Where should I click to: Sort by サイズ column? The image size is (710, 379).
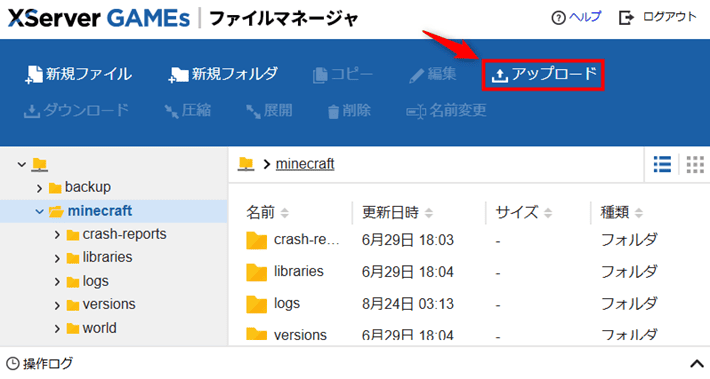[523, 212]
